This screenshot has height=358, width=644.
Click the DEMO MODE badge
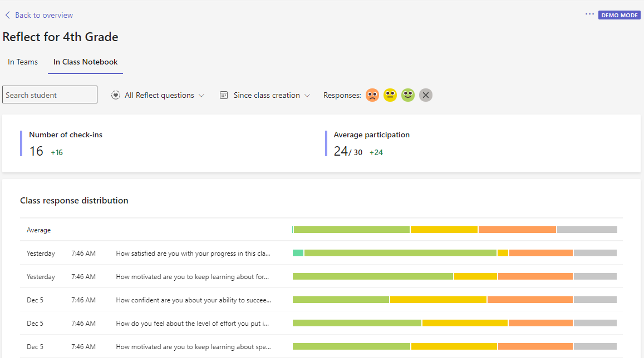620,15
